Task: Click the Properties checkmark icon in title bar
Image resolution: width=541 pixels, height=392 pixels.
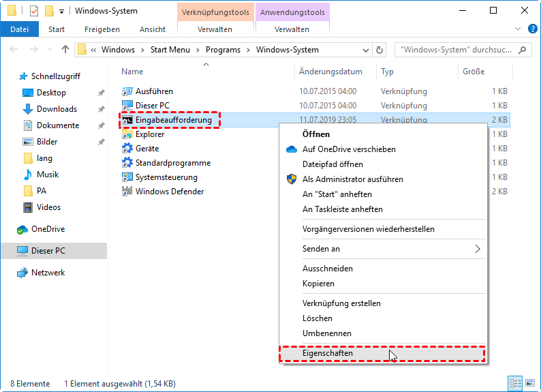Action: click(x=34, y=11)
